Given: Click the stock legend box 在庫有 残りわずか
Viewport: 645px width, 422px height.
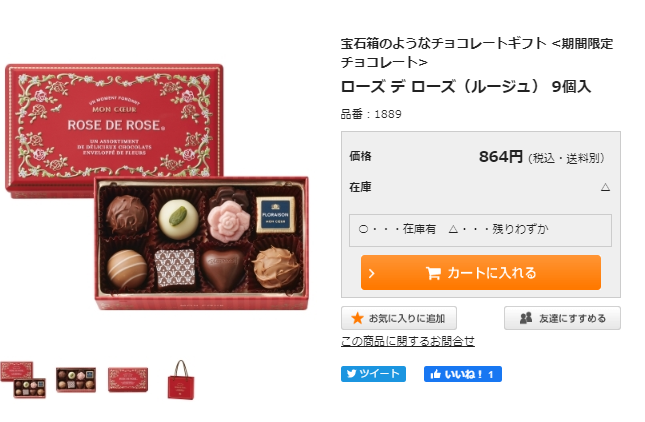Looking at the screenshot, I should pyautogui.click(x=480, y=230).
